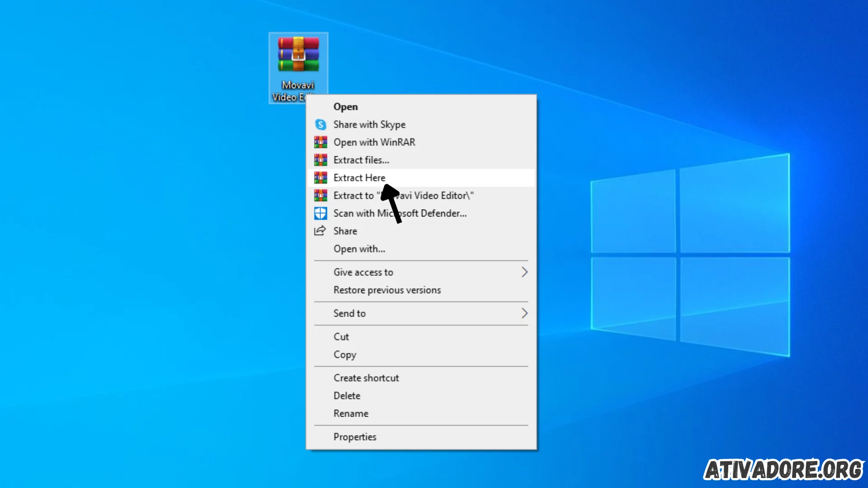Viewport: 868px width, 488px height.
Task: Choose Copy from the context menu
Action: [x=420, y=355]
